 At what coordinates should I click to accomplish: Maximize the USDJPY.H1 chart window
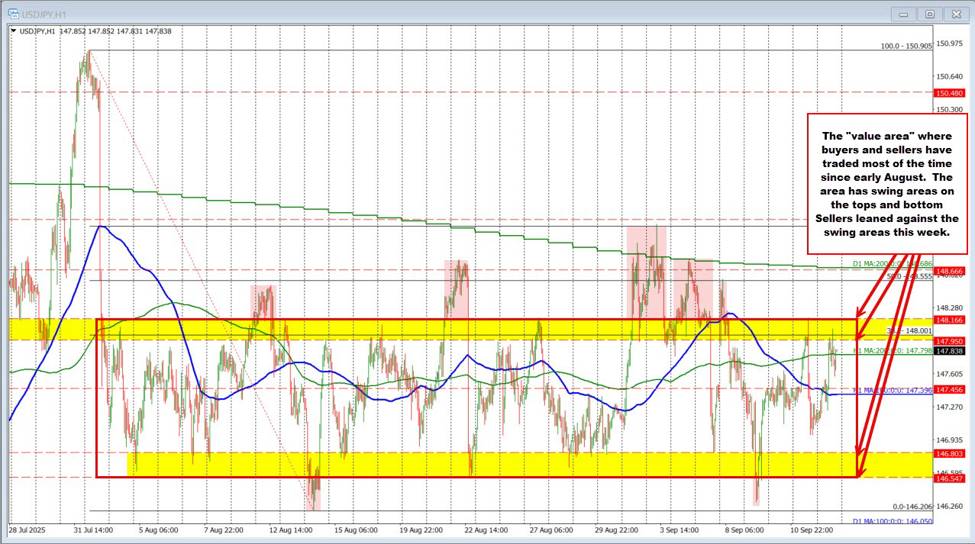(929, 14)
